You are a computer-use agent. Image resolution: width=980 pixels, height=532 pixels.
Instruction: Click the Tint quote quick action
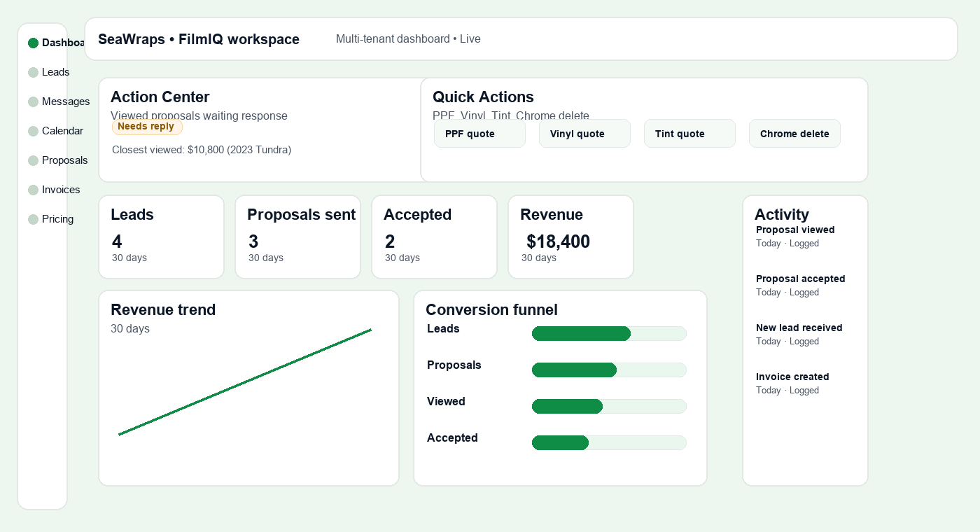(689, 133)
